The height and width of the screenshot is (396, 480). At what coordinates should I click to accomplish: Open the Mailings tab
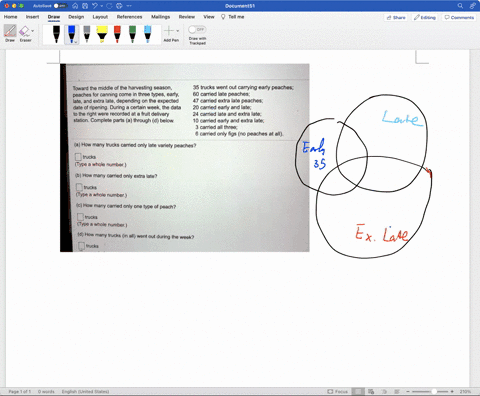pyautogui.click(x=160, y=17)
